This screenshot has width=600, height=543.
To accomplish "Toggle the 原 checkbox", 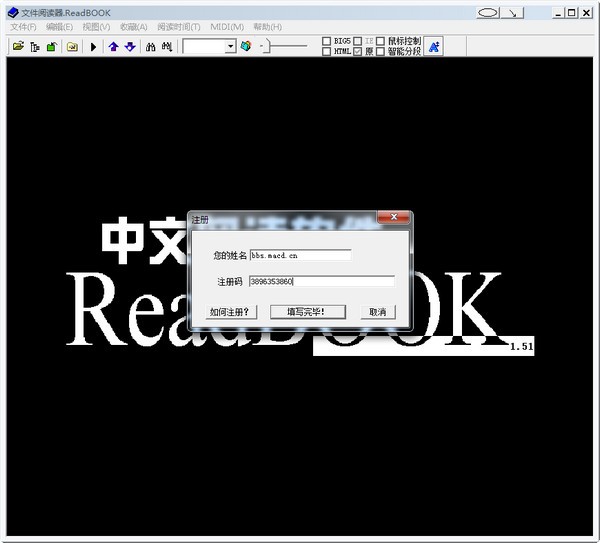I will click(357, 51).
